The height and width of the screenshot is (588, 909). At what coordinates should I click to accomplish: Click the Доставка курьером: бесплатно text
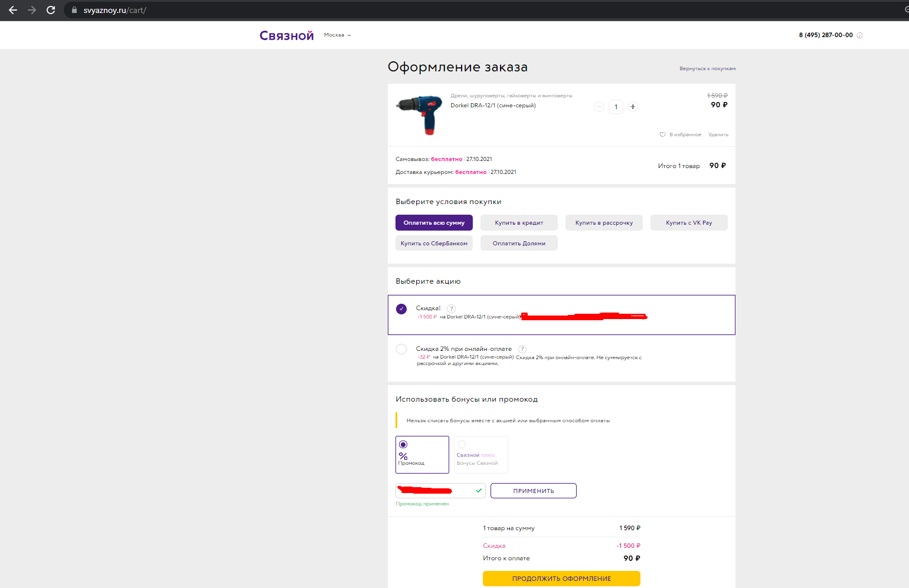[441, 172]
